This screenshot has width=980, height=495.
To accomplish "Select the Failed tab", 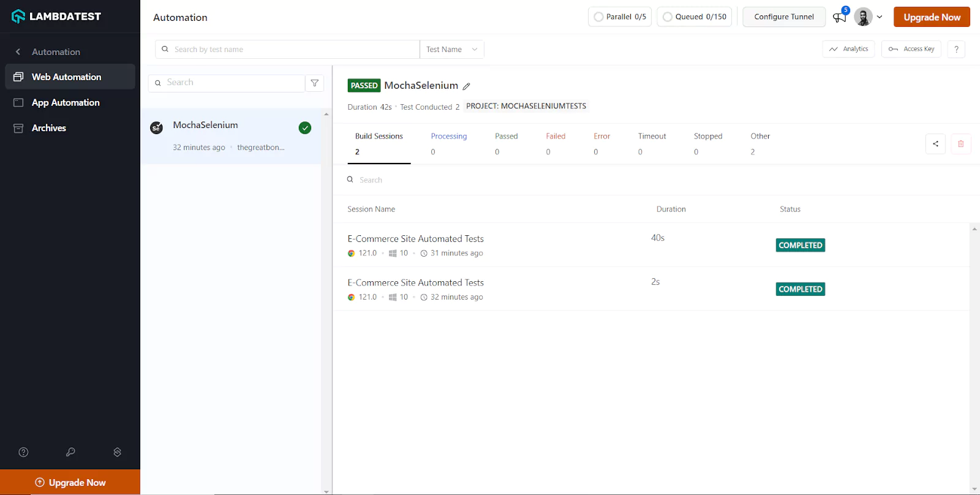I will [x=556, y=144].
